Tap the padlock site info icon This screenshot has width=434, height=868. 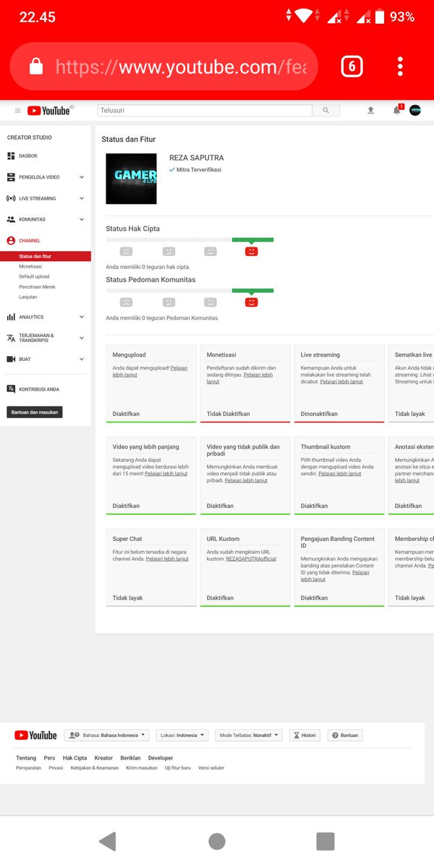35,67
